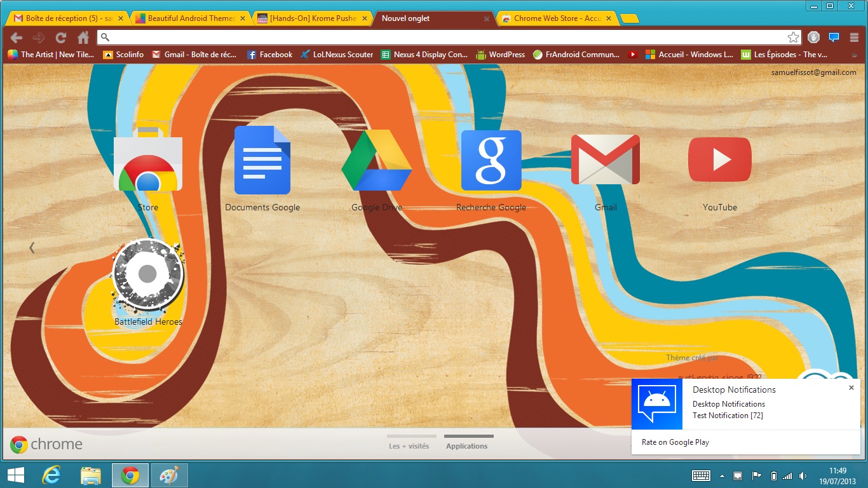This screenshot has width=868, height=488.
Task: Click the YouTube icon-only bookmark
Action: pyautogui.click(x=632, y=55)
